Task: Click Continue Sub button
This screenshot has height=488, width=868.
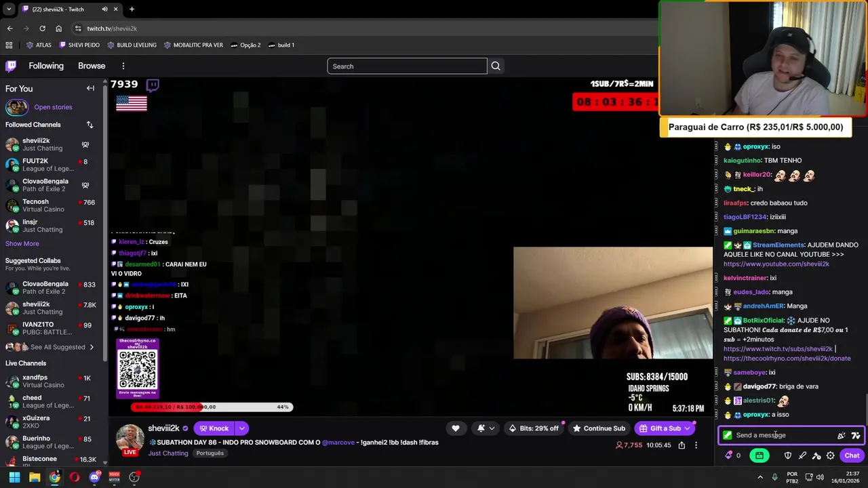Action: tap(599, 428)
